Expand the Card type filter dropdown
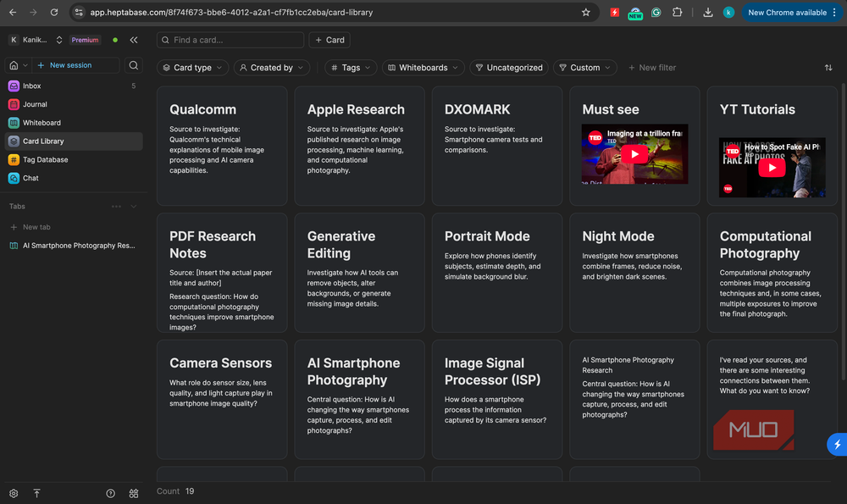The height and width of the screenshot is (504, 847). [192, 68]
